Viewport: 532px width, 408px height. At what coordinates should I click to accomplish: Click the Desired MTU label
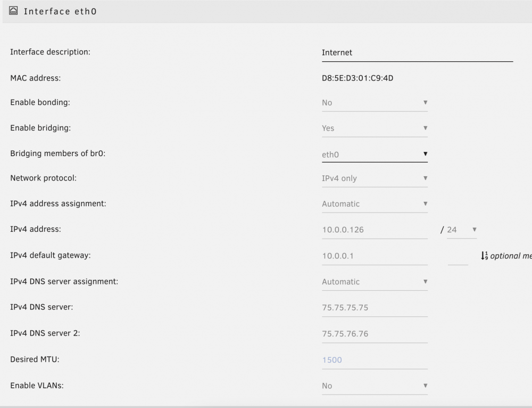[35, 360]
